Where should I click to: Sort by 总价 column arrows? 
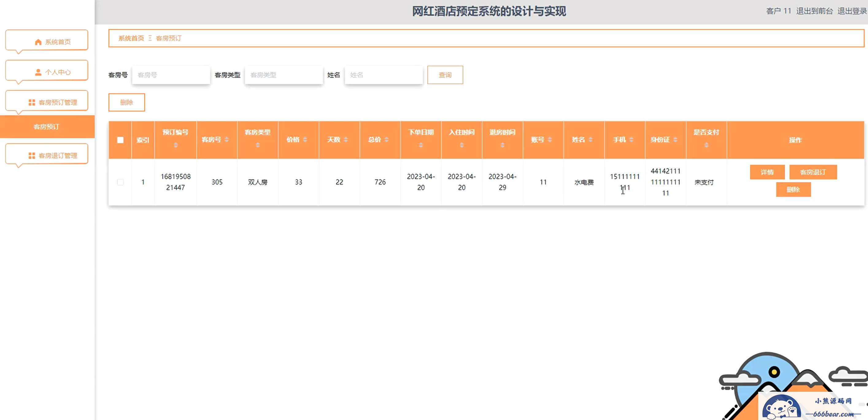coord(387,140)
